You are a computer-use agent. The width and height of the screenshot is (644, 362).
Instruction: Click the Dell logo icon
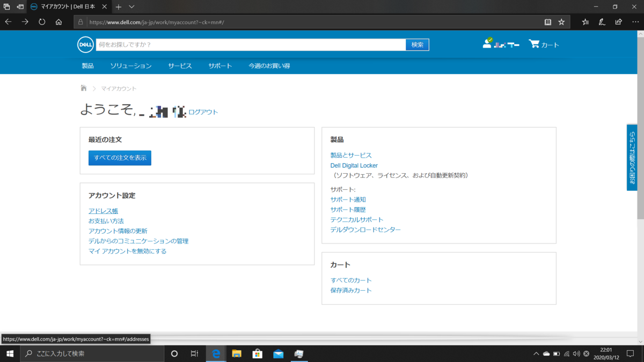(x=85, y=45)
